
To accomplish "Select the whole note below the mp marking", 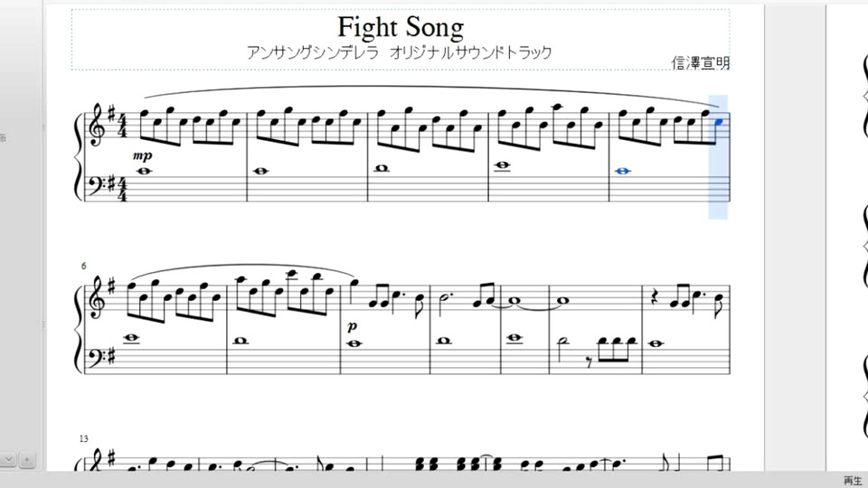I will [145, 172].
